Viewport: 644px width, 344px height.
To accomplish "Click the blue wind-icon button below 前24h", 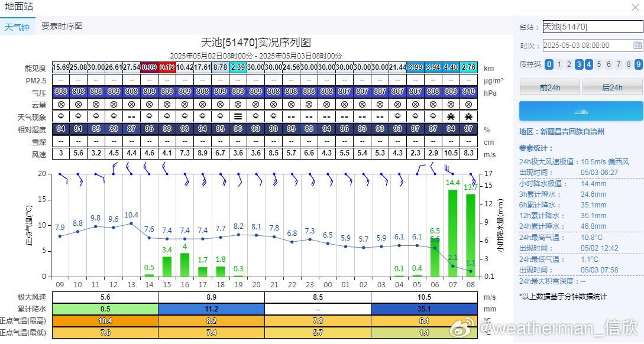I will click(x=581, y=111).
